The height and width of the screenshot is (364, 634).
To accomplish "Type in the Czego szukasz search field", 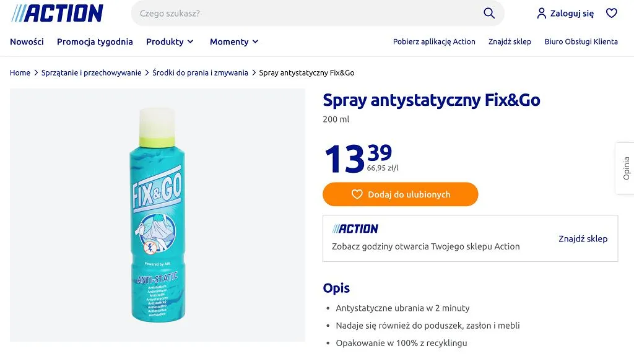I will coord(303,13).
